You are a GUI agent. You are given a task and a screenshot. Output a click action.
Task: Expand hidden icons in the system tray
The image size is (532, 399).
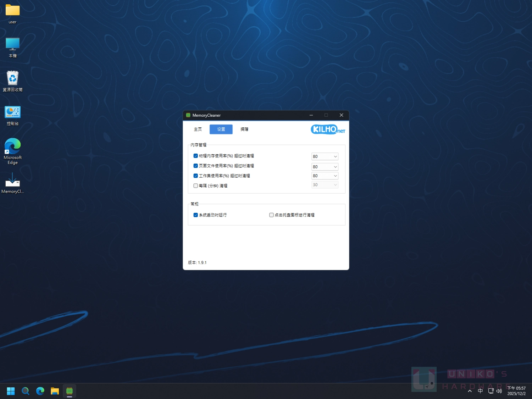470,390
